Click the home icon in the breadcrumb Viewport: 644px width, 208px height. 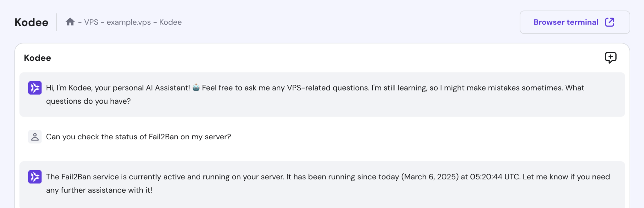[70, 22]
